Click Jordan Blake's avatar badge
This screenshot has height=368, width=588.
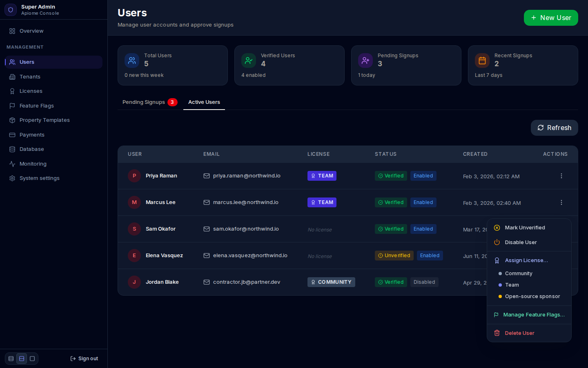point(134,282)
